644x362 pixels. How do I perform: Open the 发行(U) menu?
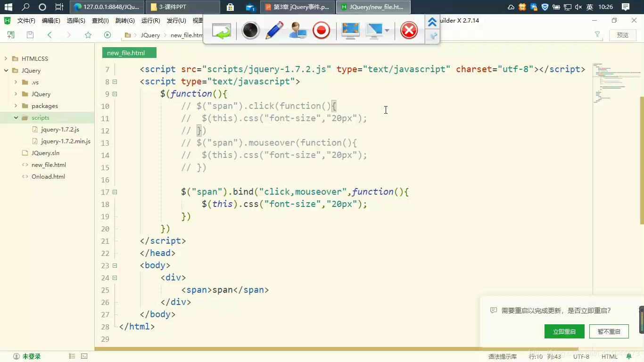[x=176, y=21]
